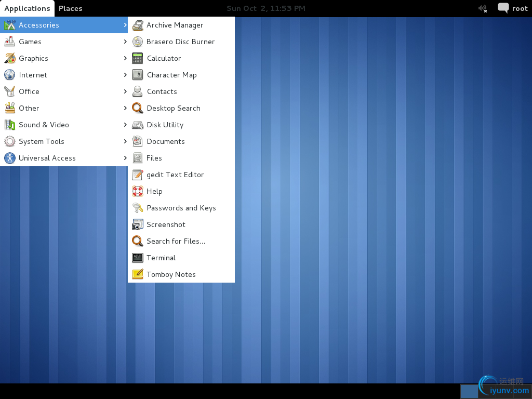Select the Universal Access category

click(47, 158)
